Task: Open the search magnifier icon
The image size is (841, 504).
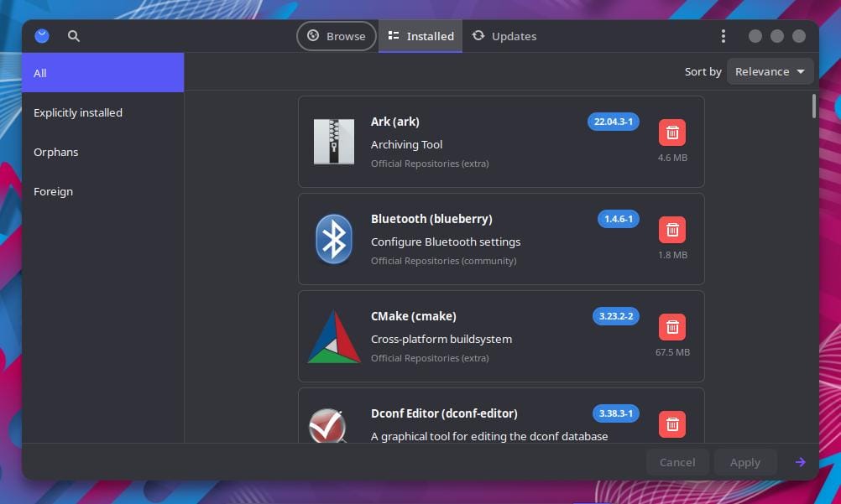Action: (74, 36)
